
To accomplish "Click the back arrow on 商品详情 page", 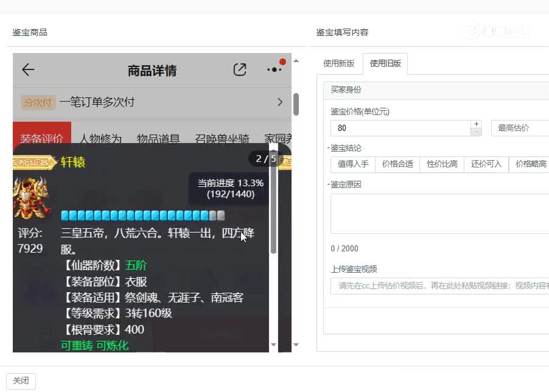I will click(x=27, y=69).
